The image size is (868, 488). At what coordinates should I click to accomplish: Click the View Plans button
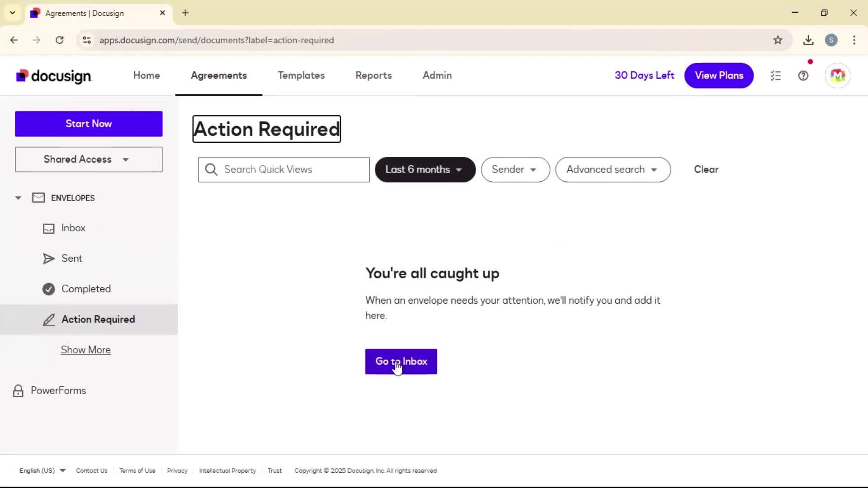tap(719, 75)
